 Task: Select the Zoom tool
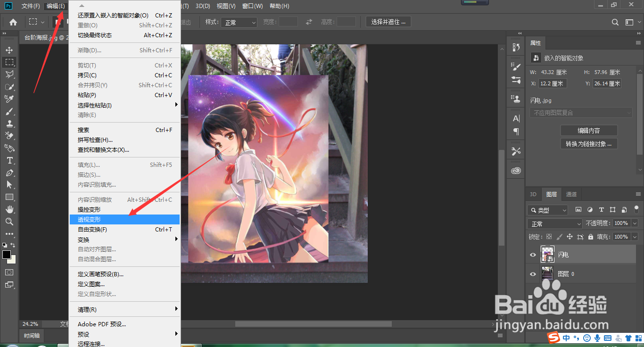click(x=9, y=222)
